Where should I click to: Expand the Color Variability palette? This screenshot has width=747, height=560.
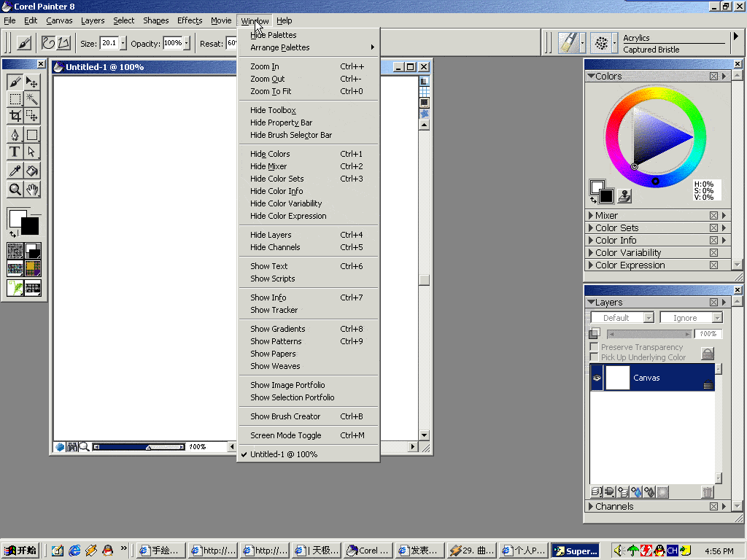pyautogui.click(x=591, y=252)
